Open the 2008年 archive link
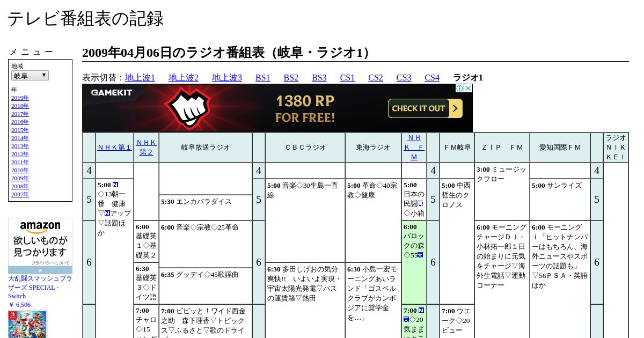The width and height of the screenshot is (644, 338). coord(20,186)
